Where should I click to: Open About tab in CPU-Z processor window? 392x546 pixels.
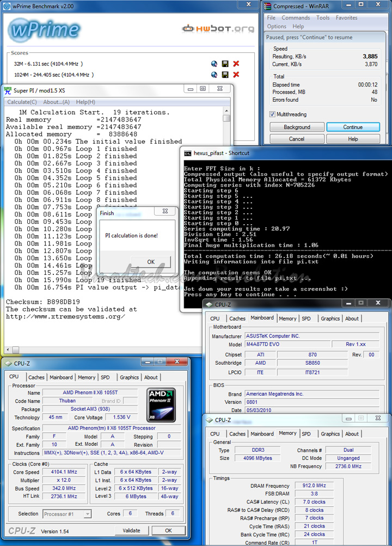[x=151, y=377]
